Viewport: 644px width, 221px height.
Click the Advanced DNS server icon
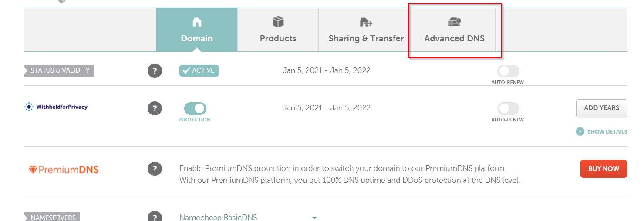[454, 22]
